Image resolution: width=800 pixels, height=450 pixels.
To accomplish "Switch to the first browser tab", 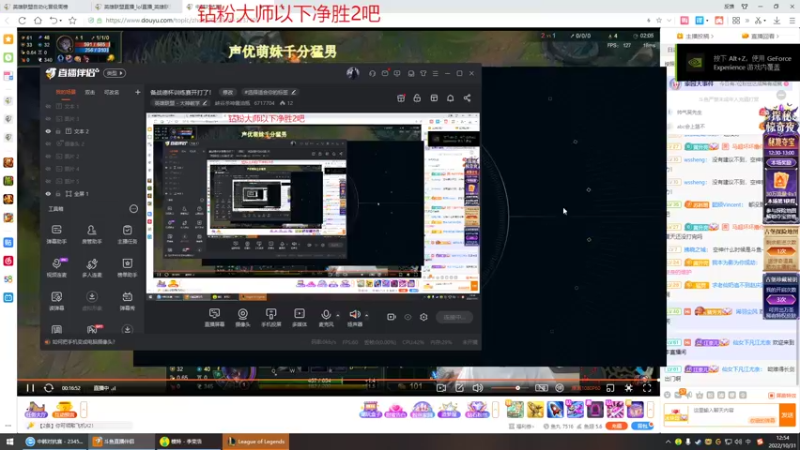I will 44,7.
